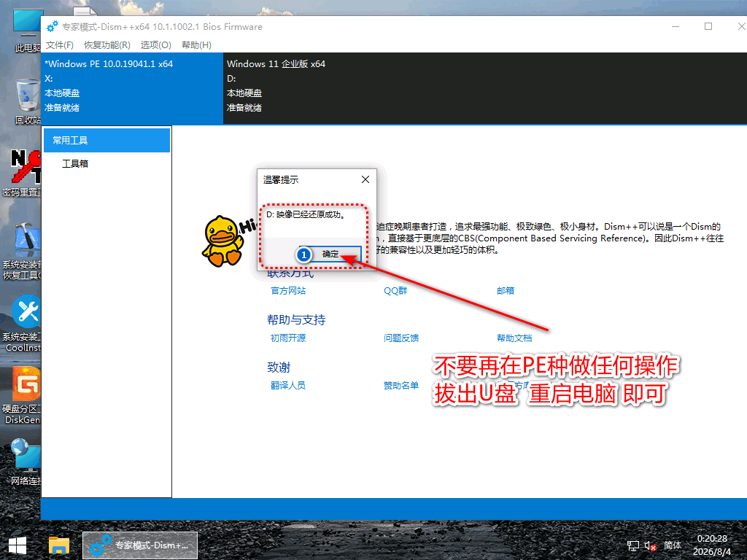Select the Windows 11 企业版 x64 image tile
Viewport: 747px width, 560px height.
(485, 88)
